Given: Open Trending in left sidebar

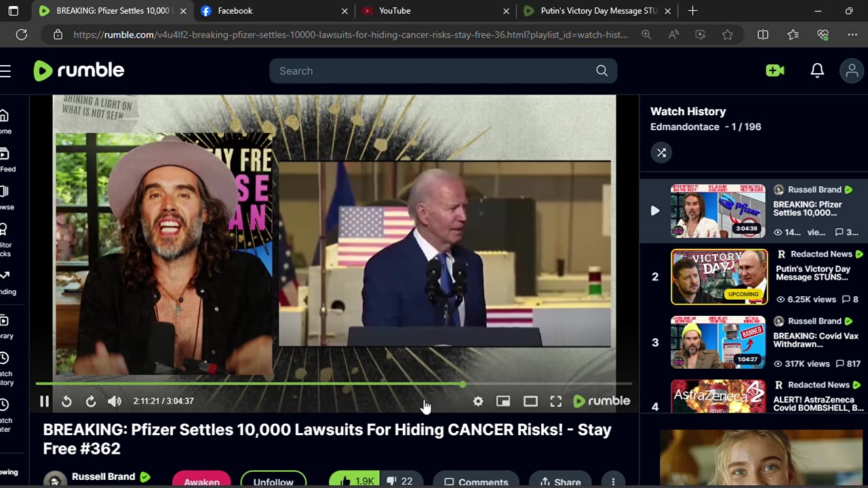Looking at the screenshot, I should point(7,283).
